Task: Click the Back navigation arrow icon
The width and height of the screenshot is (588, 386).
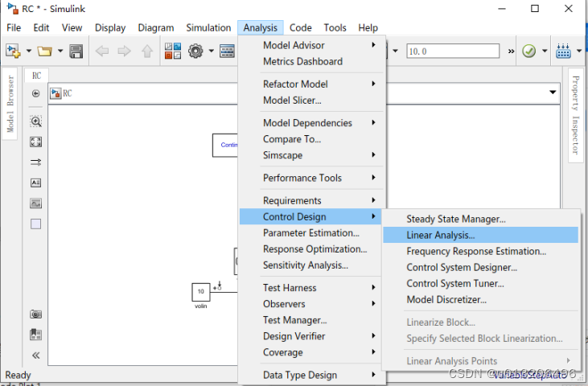Action: pyautogui.click(x=101, y=51)
